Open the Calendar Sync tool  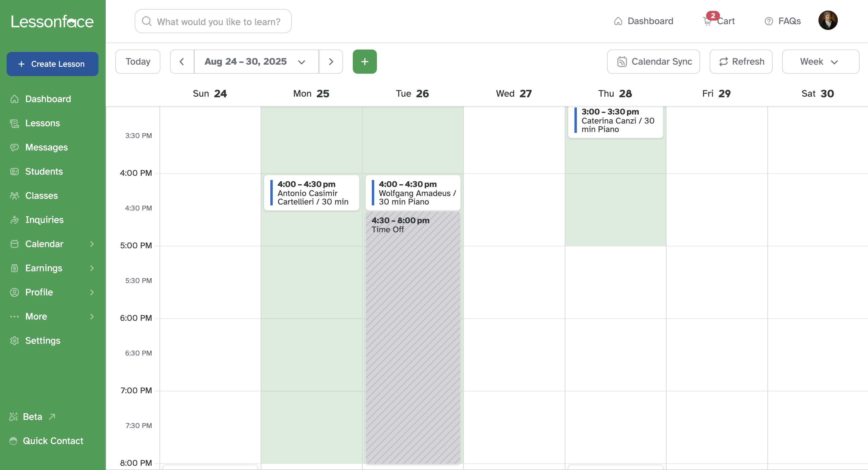653,61
